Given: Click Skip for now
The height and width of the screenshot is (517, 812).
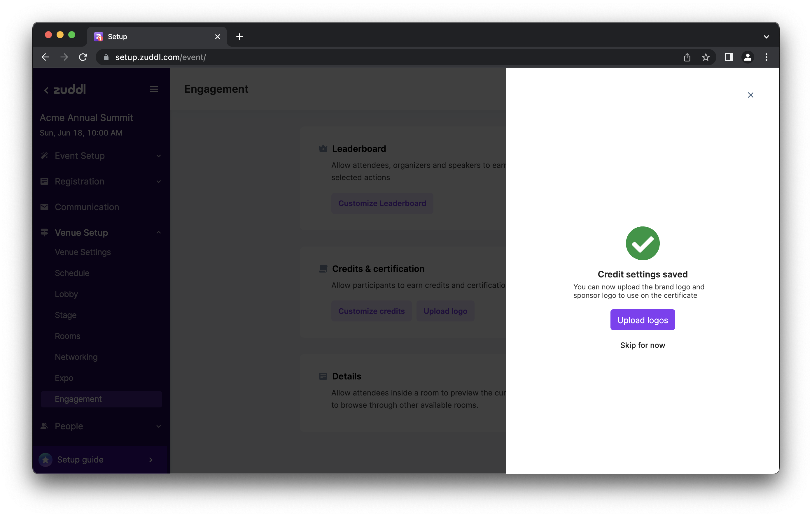Looking at the screenshot, I should coord(642,345).
